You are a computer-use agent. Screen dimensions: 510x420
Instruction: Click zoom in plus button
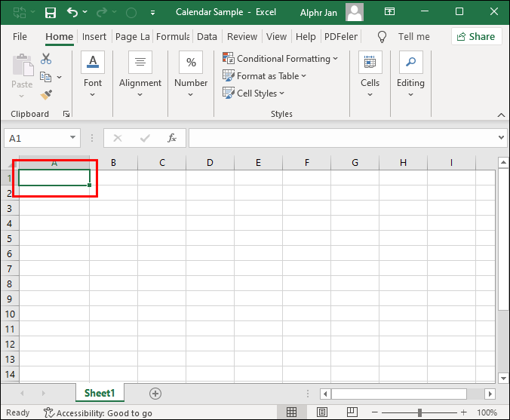point(464,412)
